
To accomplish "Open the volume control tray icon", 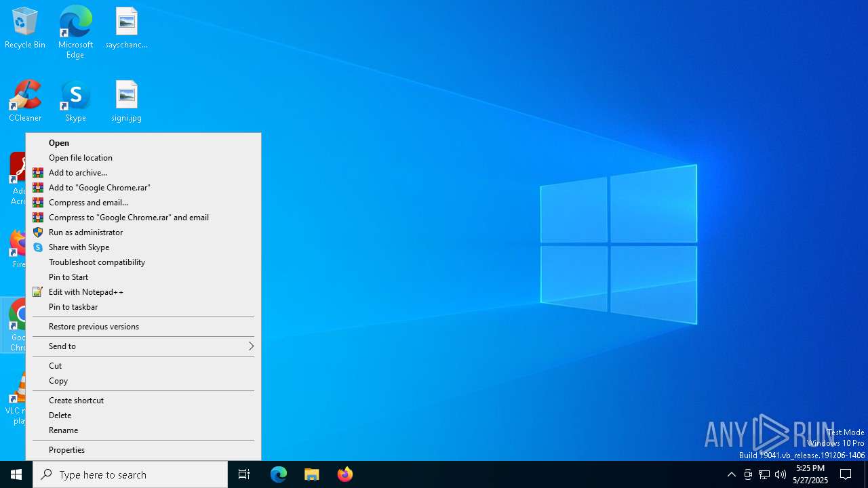I will 781,474.
